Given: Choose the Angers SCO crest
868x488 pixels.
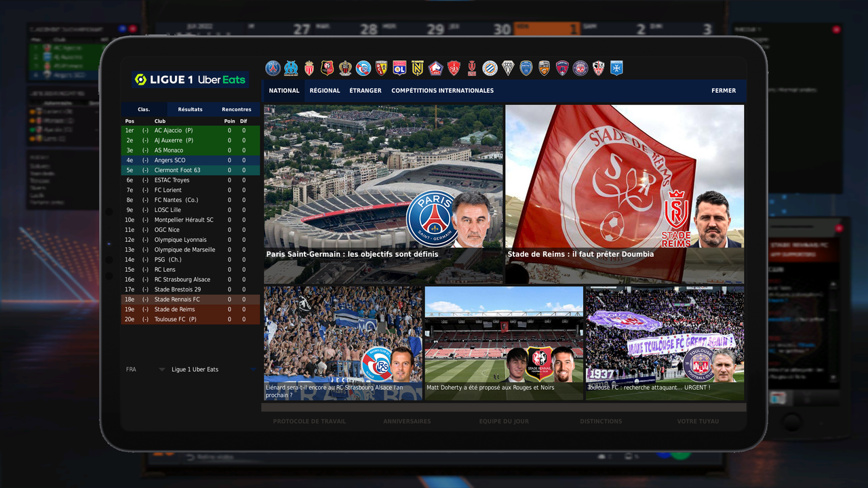Looking at the screenshot, I should [x=508, y=68].
